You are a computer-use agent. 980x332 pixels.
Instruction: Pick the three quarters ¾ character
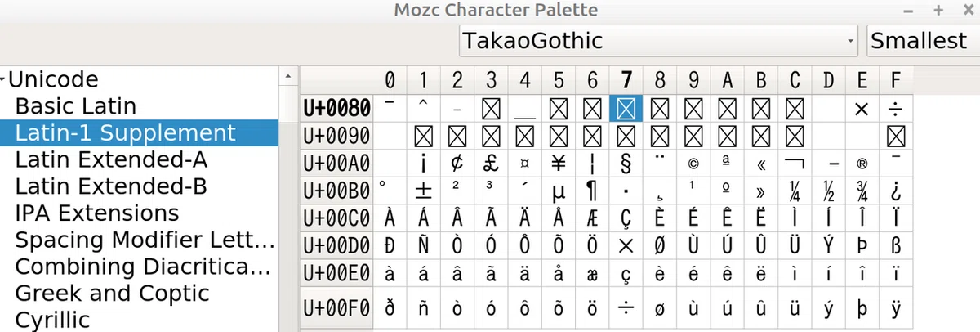862,191
